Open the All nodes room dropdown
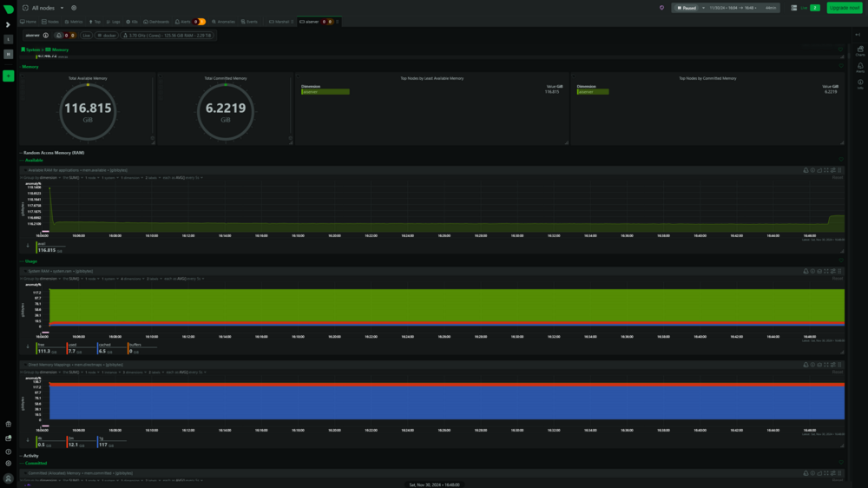Screen dimensions: 868x488 coord(43,9)
